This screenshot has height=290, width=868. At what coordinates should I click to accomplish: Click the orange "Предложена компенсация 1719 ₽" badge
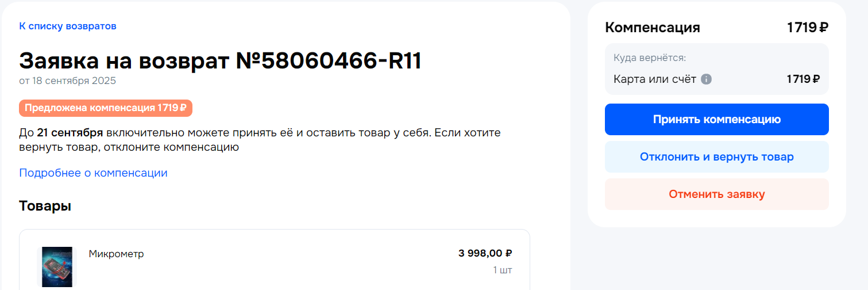pyautogui.click(x=105, y=108)
